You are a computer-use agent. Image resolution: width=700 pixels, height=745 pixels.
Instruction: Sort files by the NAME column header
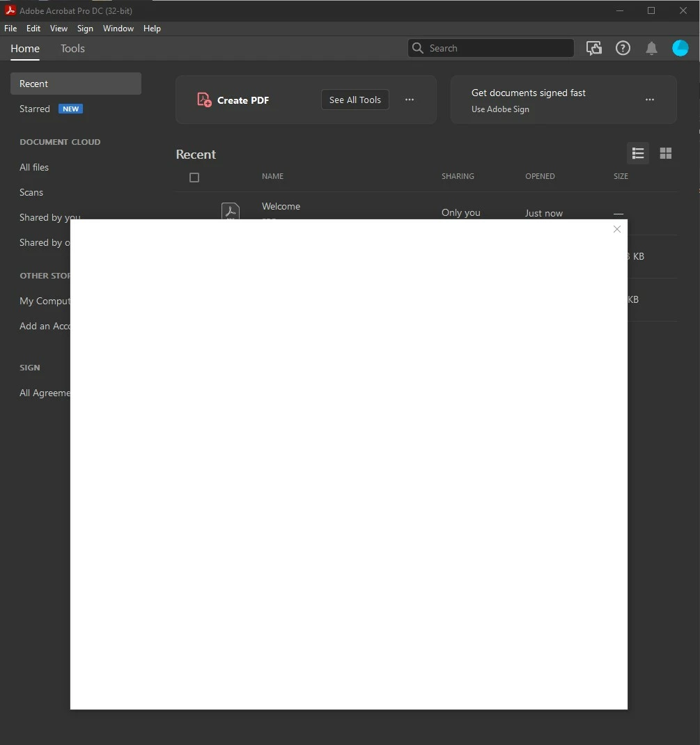pos(273,176)
